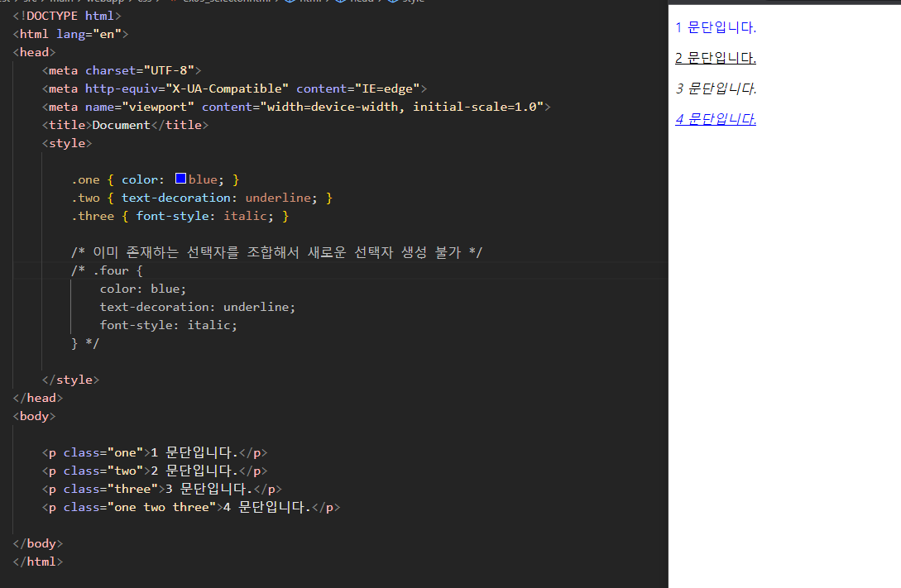The image size is (901, 588).
Task: Click blue italic underlined "4 문단입니다." in preview
Action: click(716, 119)
